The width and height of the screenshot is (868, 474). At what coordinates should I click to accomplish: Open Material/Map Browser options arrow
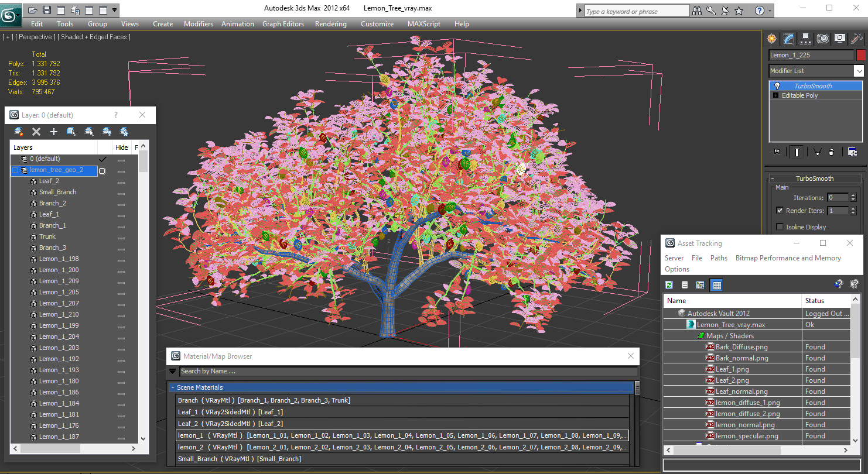click(x=173, y=371)
